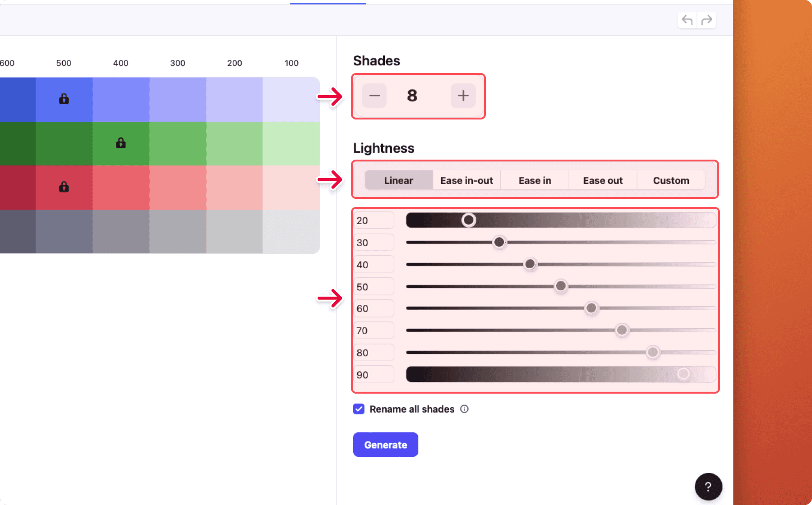
Task: Click the lock icon on red 500 swatch
Action: (x=64, y=187)
